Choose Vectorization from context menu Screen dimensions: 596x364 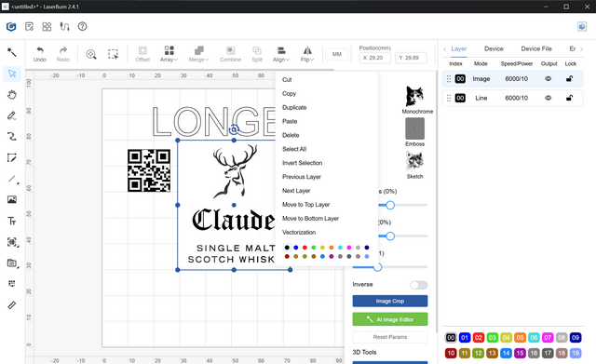(x=299, y=233)
